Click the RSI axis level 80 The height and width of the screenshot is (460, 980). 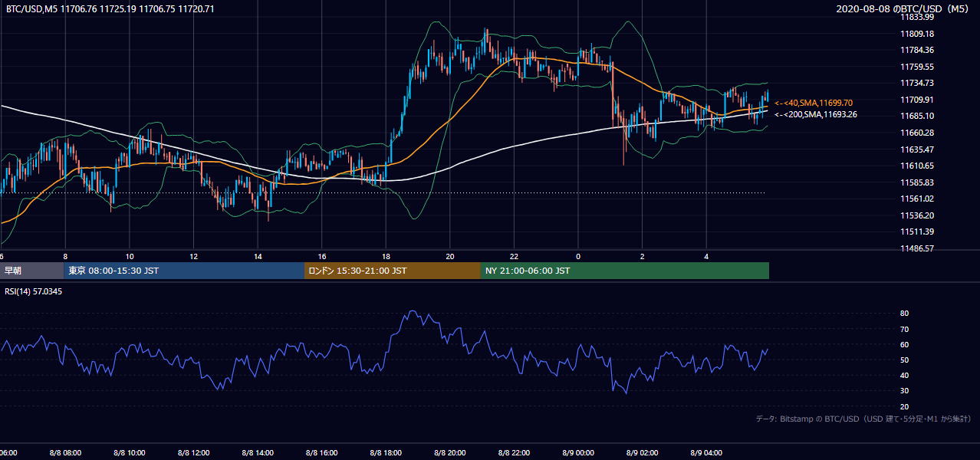pyautogui.click(x=904, y=314)
